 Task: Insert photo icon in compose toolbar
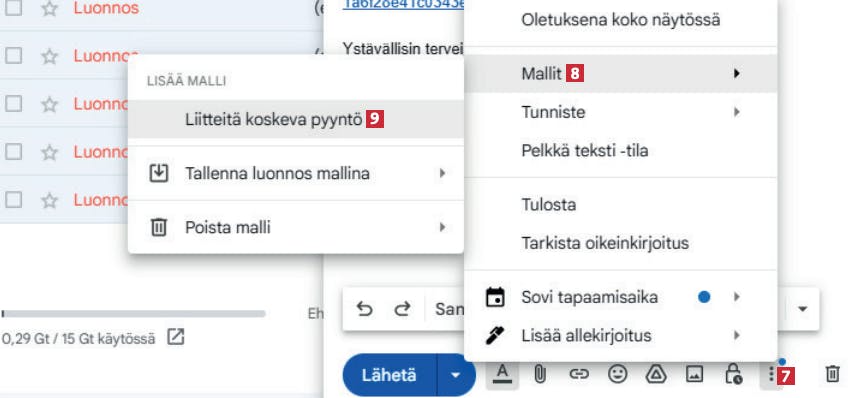tap(694, 374)
